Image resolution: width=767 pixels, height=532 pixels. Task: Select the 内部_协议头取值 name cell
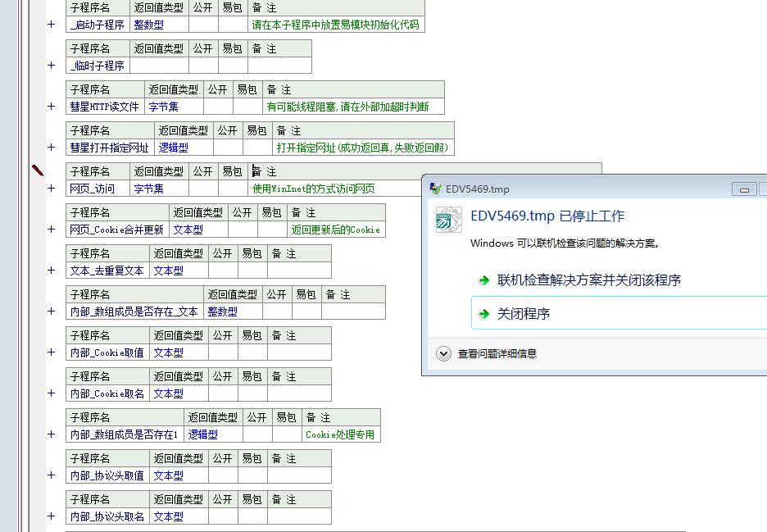click(x=107, y=475)
